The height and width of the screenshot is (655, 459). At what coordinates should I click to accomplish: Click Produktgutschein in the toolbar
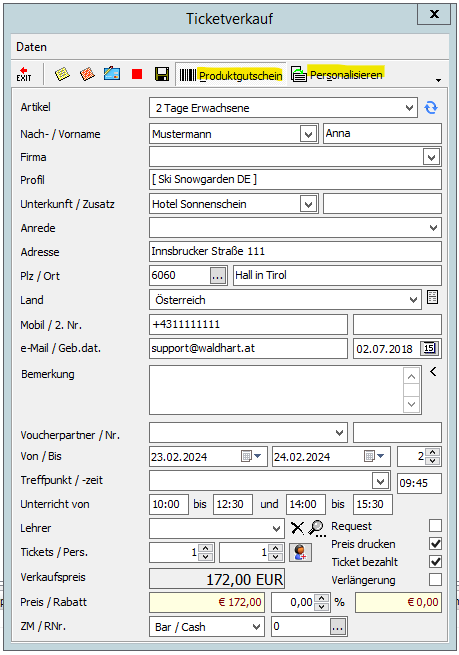pyautogui.click(x=231, y=75)
